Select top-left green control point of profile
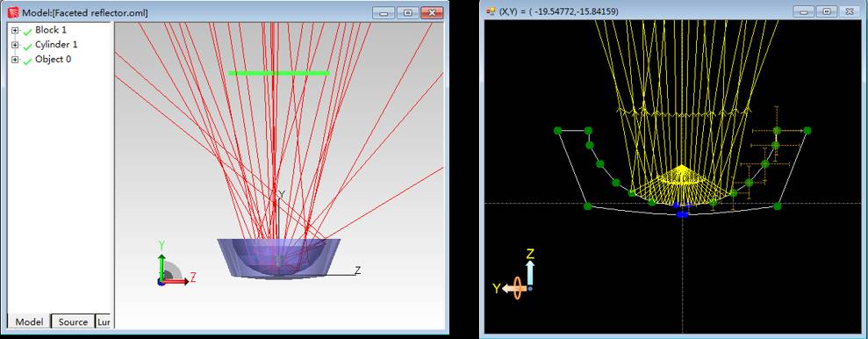Viewport: 868px width, 339px height. coord(557,131)
